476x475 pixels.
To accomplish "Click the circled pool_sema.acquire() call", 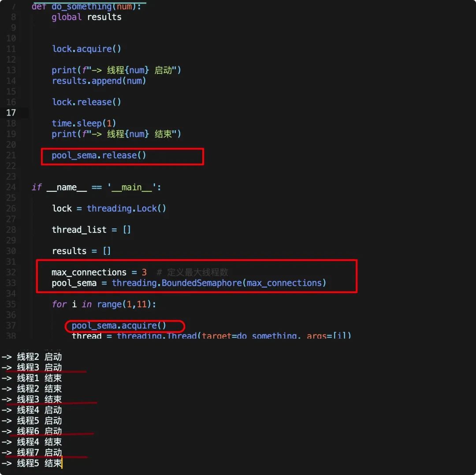I will coord(119,325).
